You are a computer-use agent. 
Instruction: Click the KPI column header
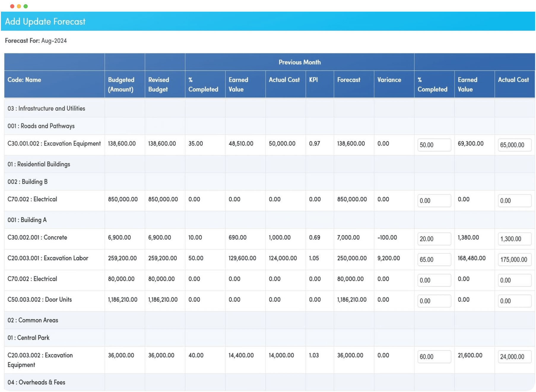314,80
